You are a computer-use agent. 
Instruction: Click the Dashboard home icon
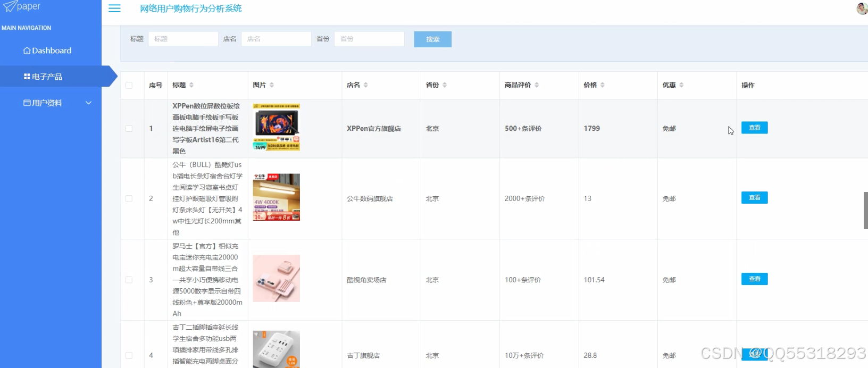point(27,51)
